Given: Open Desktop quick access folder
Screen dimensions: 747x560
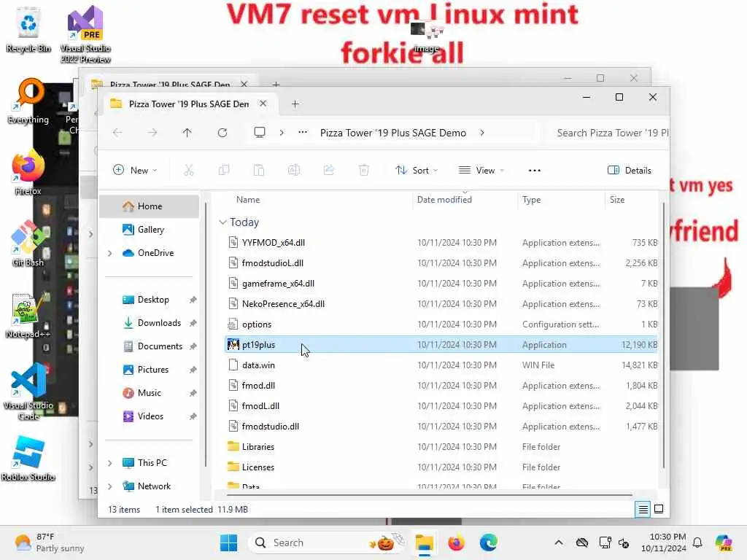Looking at the screenshot, I should coord(152,300).
